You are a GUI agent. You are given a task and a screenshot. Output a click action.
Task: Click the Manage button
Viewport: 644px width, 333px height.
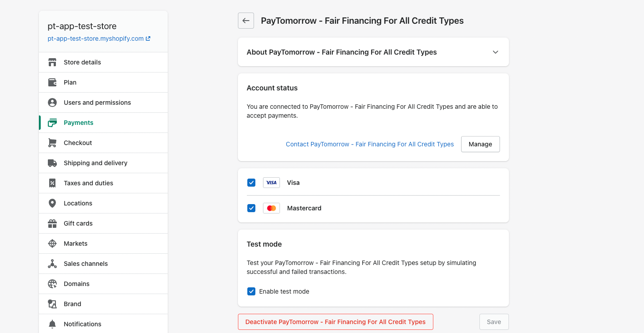pyautogui.click(x=480, y=144)
